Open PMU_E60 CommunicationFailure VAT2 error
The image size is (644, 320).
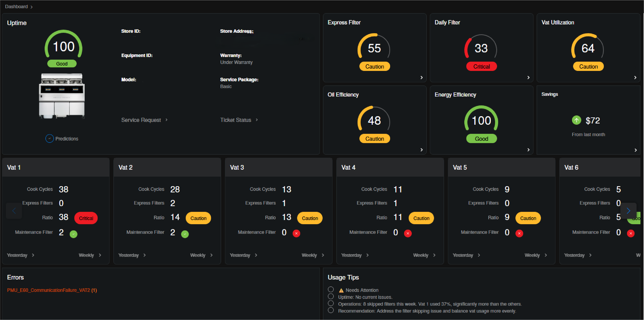click(x=52, y=290)
